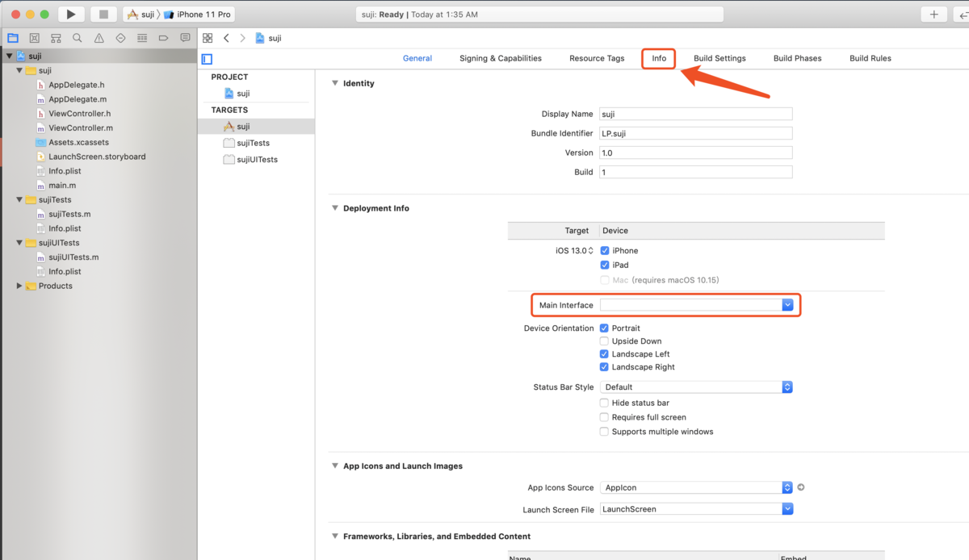The height and width of the screenshot is (560, 969).
Task: Open the Breakpoint navigator
Action: pyautogui.click(x=164, y=38)
